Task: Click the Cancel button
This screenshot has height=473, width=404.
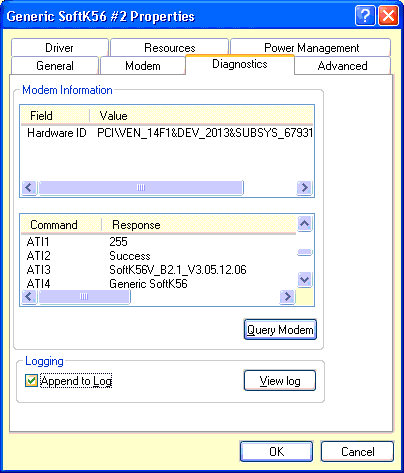Action: pyautogui.click(x=357, y=451)
